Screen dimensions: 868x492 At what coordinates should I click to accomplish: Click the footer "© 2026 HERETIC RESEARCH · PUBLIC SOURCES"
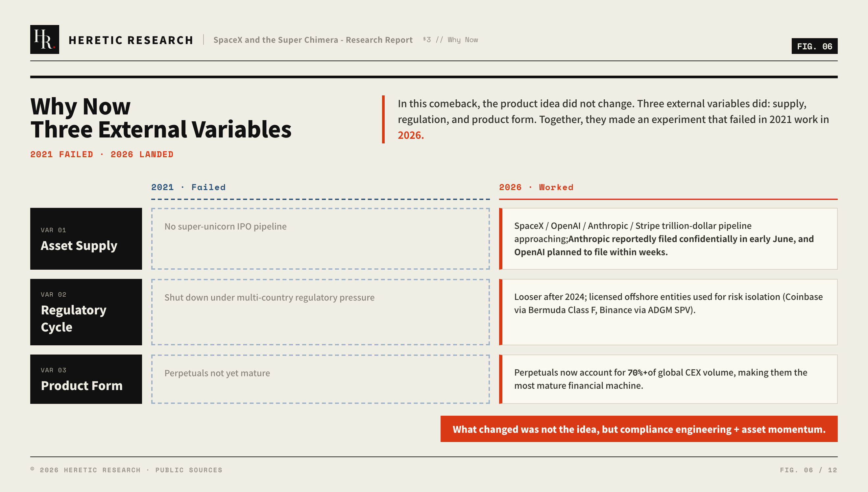coord(126,470)
